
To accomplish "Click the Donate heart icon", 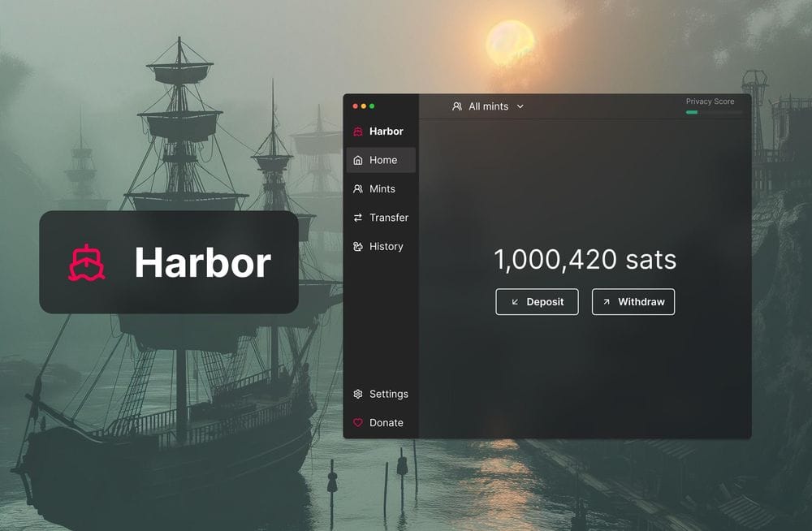I will pyautogui.click(x=358, y=423).
